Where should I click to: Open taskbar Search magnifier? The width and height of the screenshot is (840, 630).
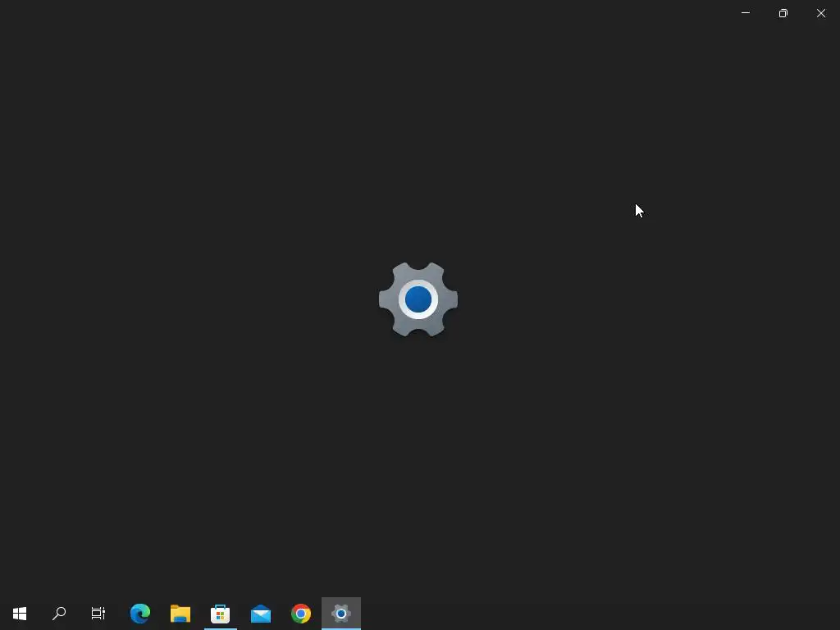tap(59, 614)
